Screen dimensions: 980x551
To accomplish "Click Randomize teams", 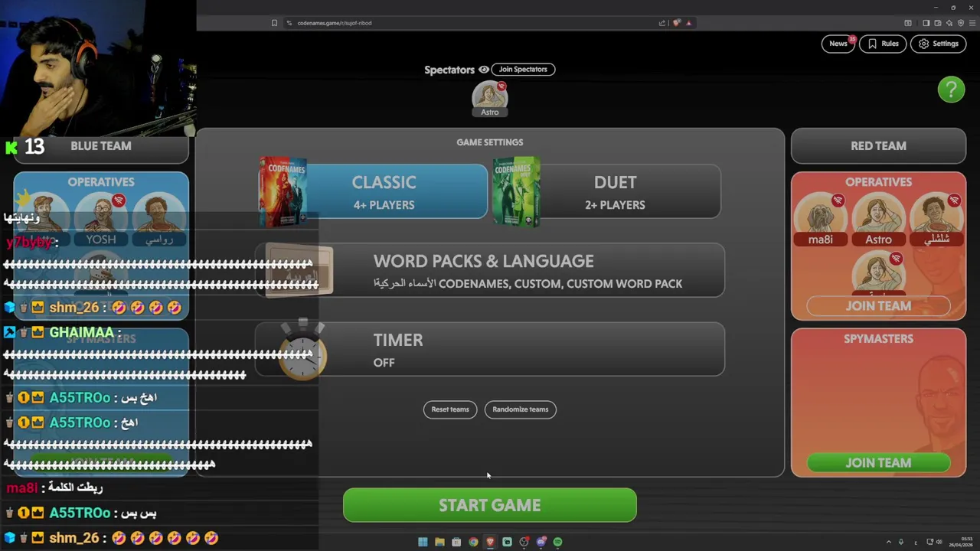I will click(x=521, y=409).
